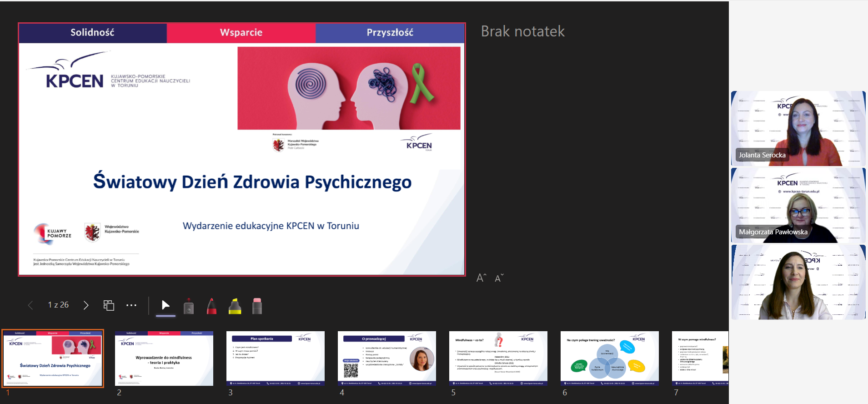This screenshot has height=404, width=868.
Task: Click the unnamed third participant video
Action: [x=798, y=282]
